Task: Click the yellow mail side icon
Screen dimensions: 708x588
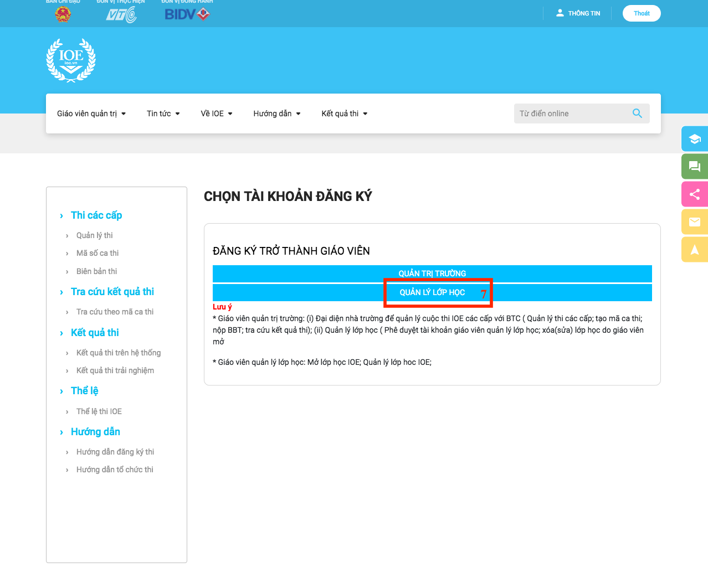Action: (x=694, y=222)
